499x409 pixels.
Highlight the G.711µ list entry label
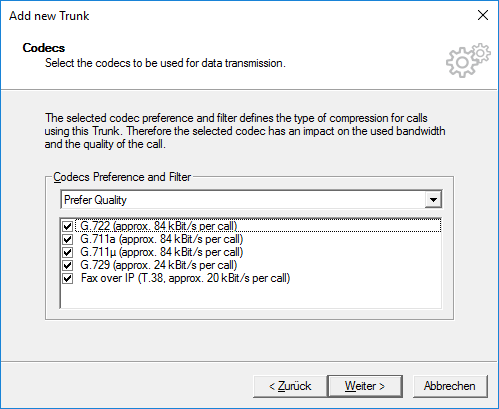[x=162, y=252]
